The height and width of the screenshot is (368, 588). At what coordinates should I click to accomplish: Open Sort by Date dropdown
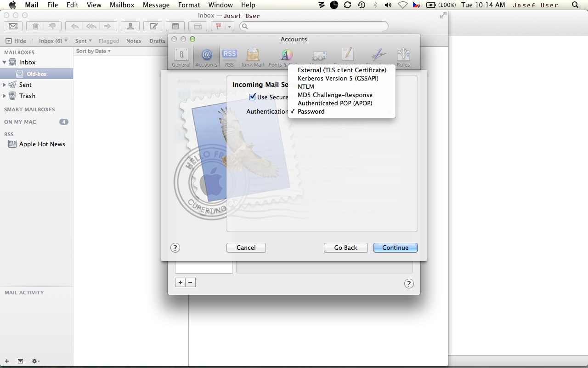93,51
